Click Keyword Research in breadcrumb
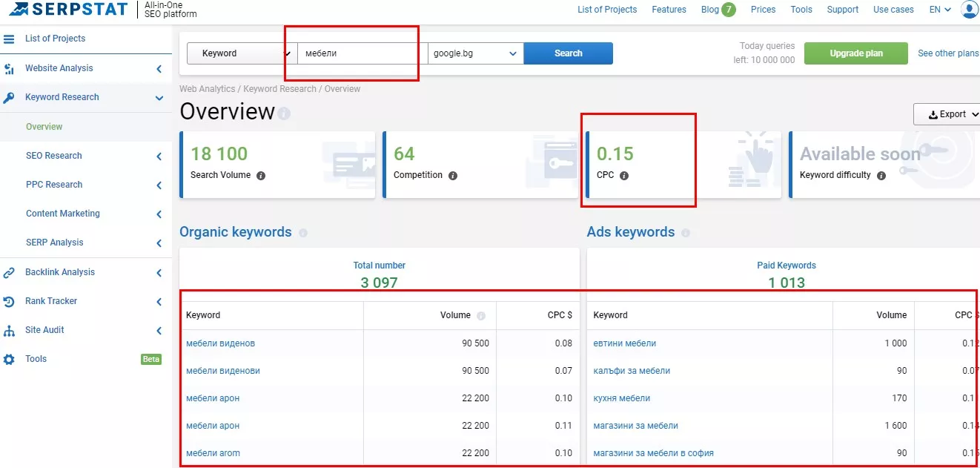Screen dimensions: 980x468 [x=279, y=89]
